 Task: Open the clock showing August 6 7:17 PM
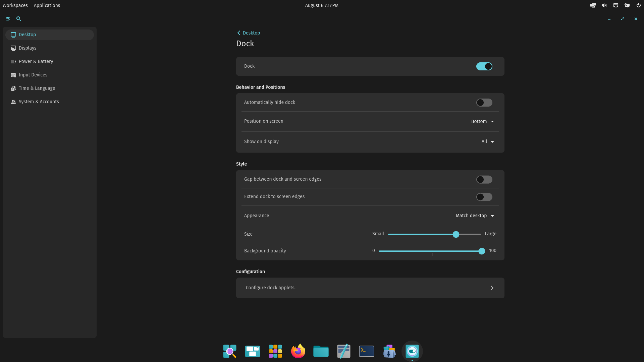(322, 5)
